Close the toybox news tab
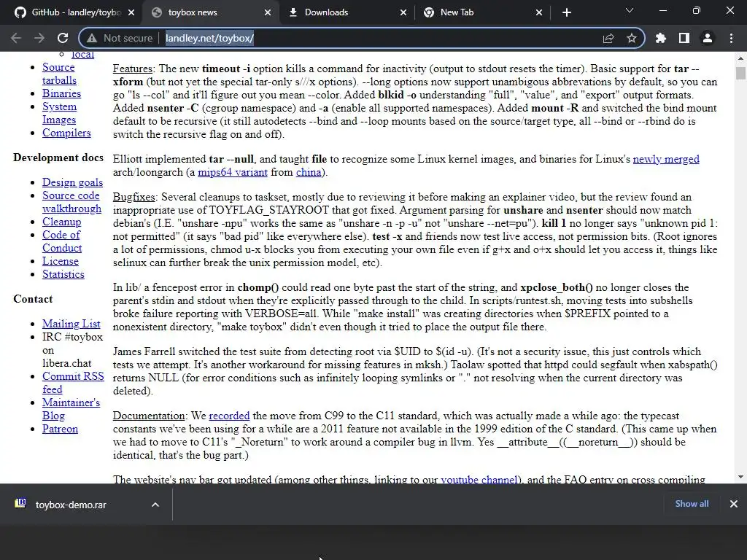Image resolution: width=747 pixels, height=560 pixels. (268, 12)
